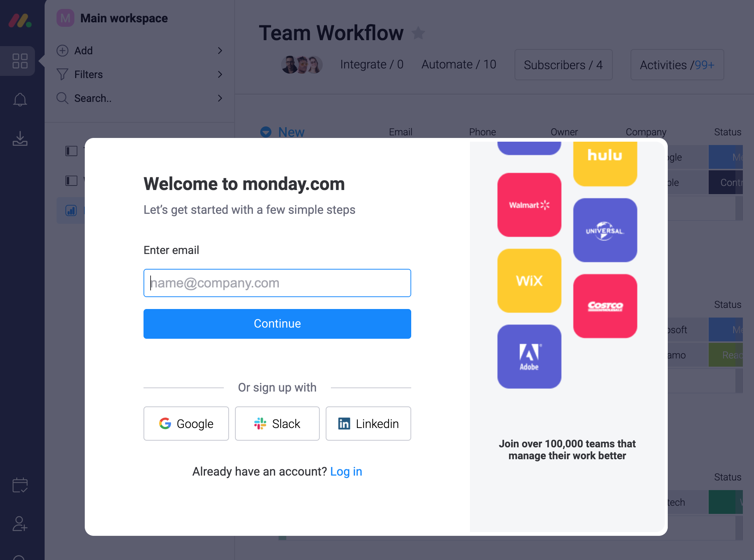Expand the Search chevron

click(x=220, y=98)
